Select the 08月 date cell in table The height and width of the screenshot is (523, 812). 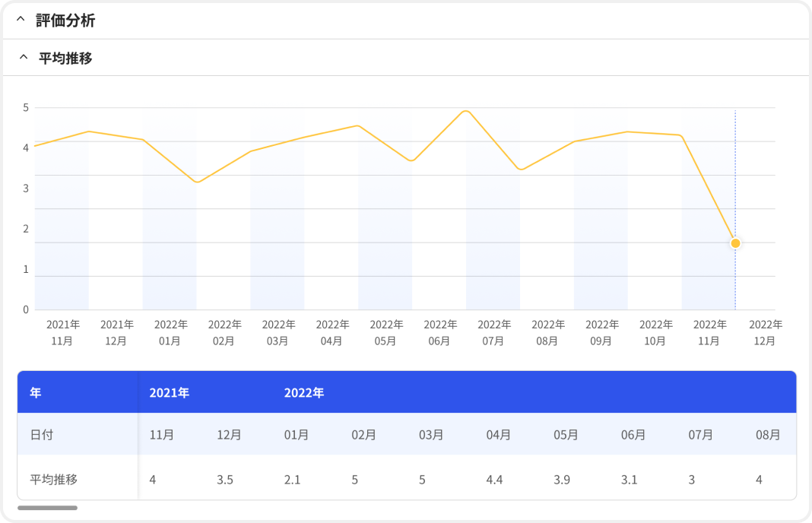pos(768,436)
